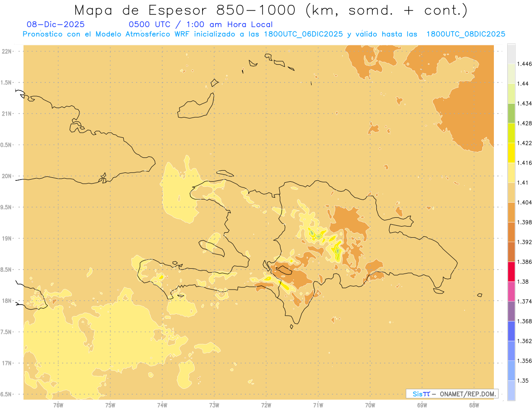Click the 70W longitude label

[370, 405]
